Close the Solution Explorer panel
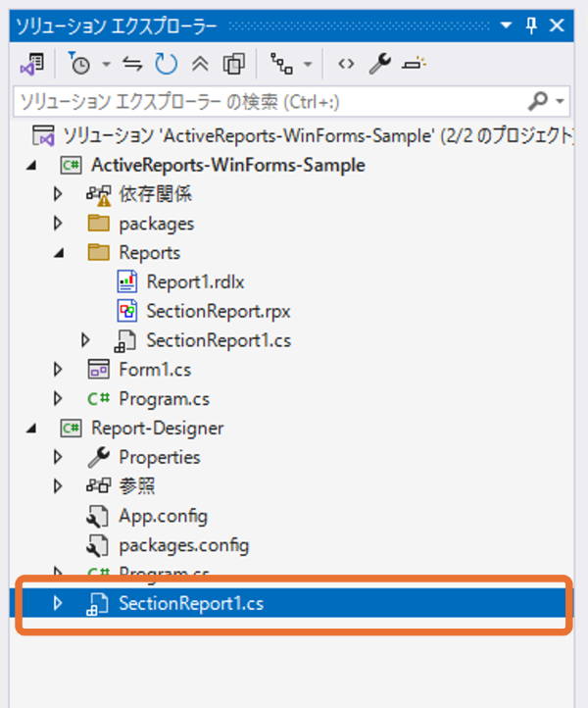 (x=557, y=25)
